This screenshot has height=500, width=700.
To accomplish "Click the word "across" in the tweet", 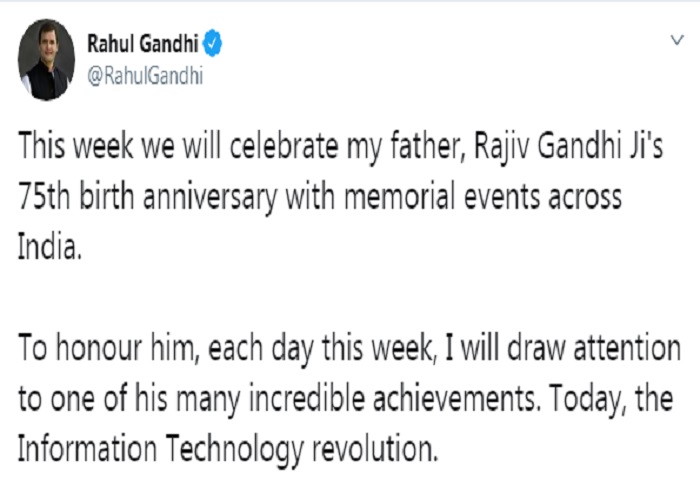I will point(585,199).
